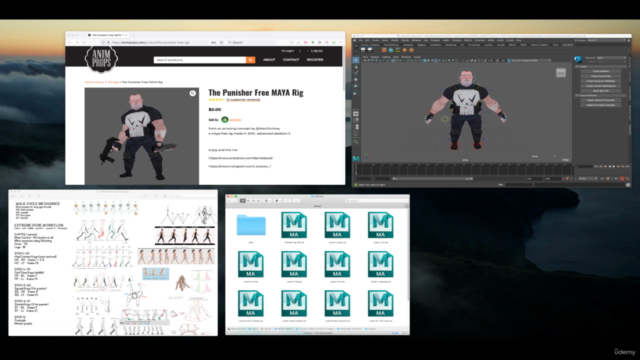The height and width of the screenshot is (360, 640).
Task: Click the orange square shelf icon in Maya
Action: [384, 50]
